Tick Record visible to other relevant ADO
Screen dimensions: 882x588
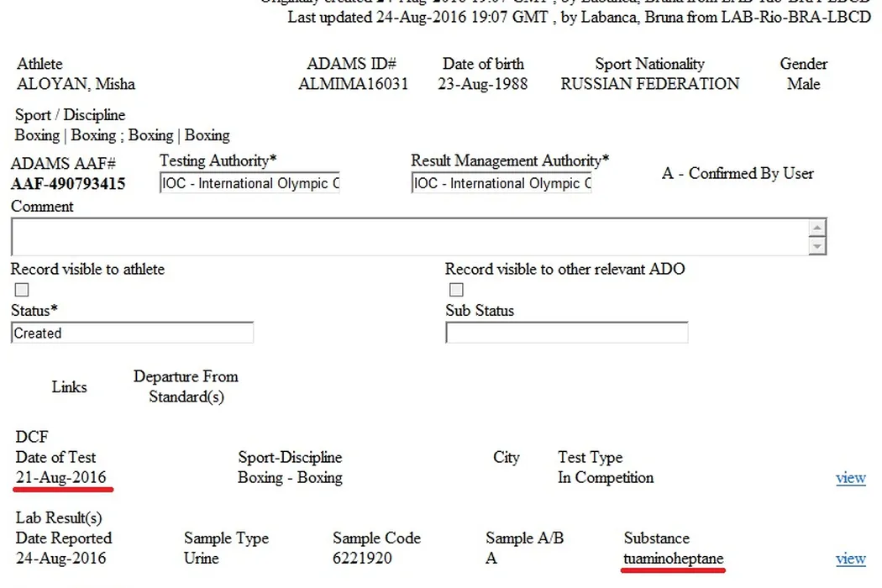point(456,290)
